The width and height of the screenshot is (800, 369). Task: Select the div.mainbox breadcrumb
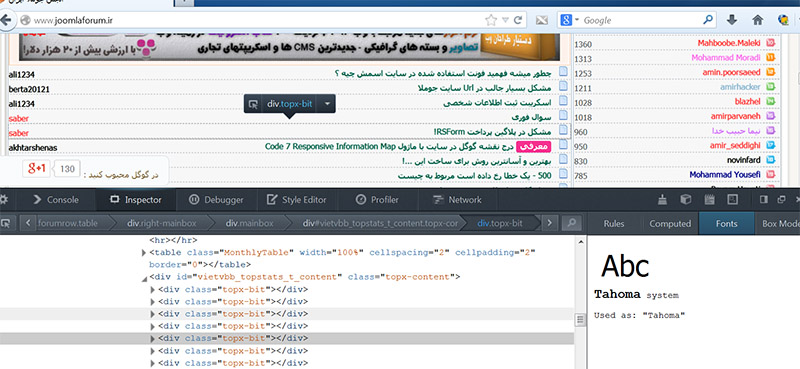click(250, 223)
